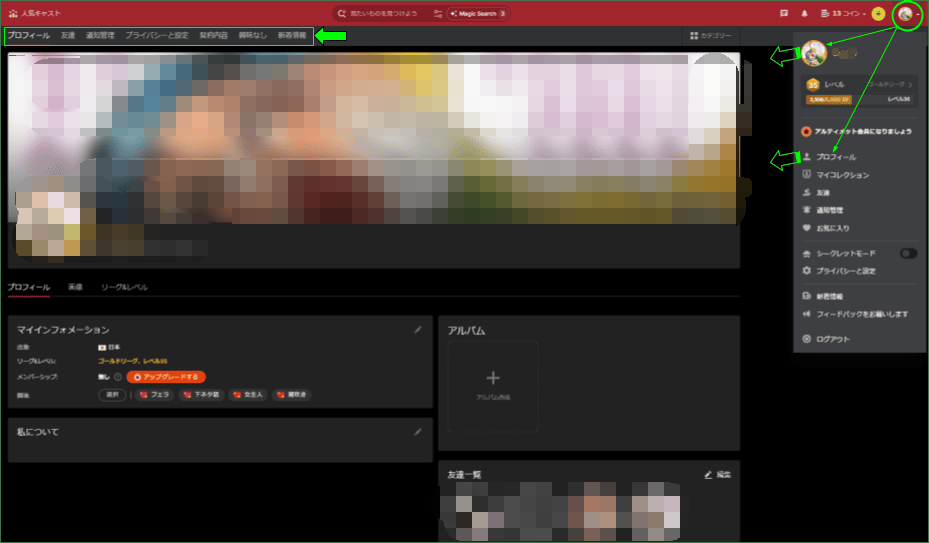The height and width of the screenshot is (543, 929).
Task: Click the gear icon beside プライバシーと設定
Action: (806, 270)
